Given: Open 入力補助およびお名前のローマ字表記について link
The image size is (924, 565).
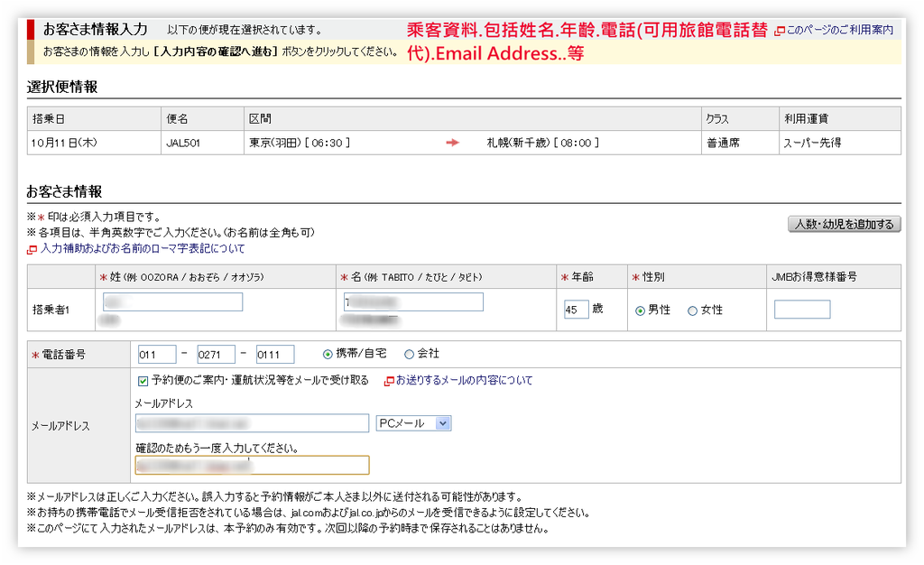Looking at the screenshot, I should pos(143,248).
